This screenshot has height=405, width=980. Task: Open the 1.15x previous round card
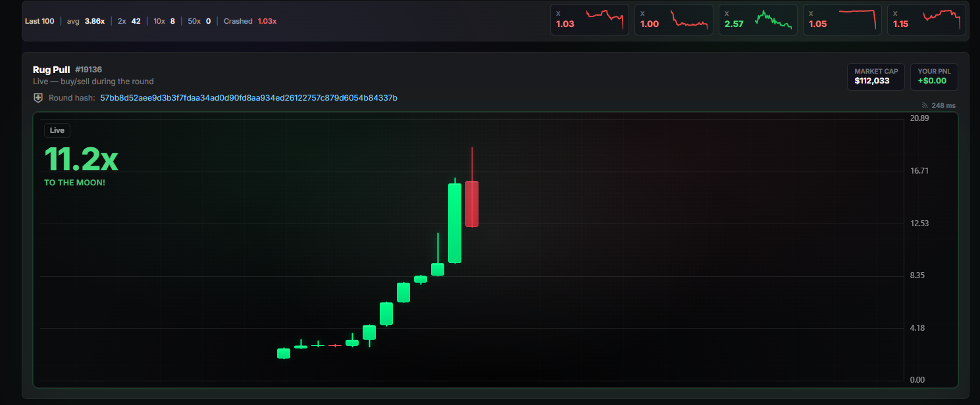pos(926,20)
